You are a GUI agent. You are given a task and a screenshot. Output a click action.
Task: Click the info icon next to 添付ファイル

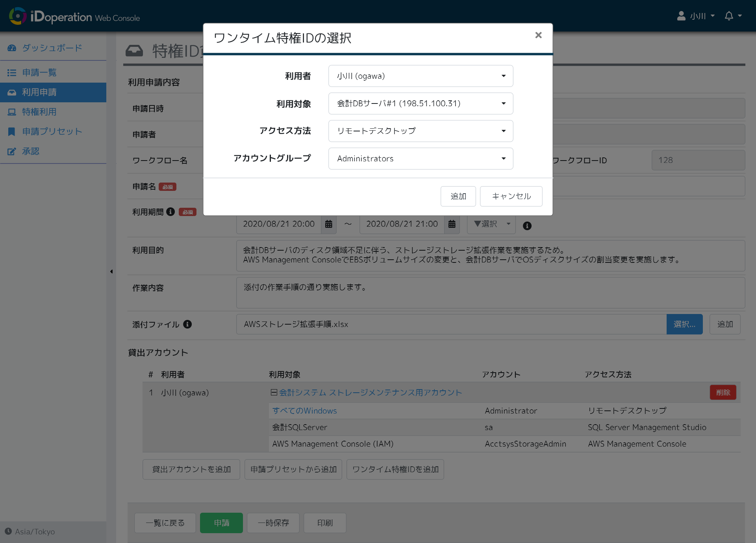(188, 324)
